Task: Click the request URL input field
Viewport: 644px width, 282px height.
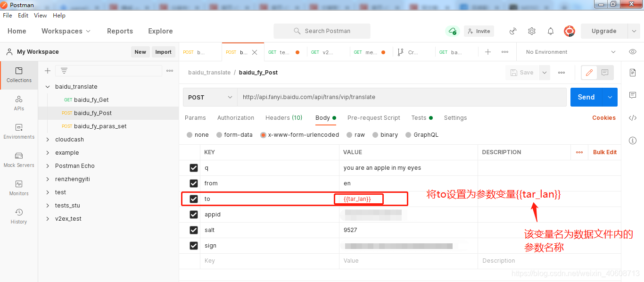Action: [402, 97]
